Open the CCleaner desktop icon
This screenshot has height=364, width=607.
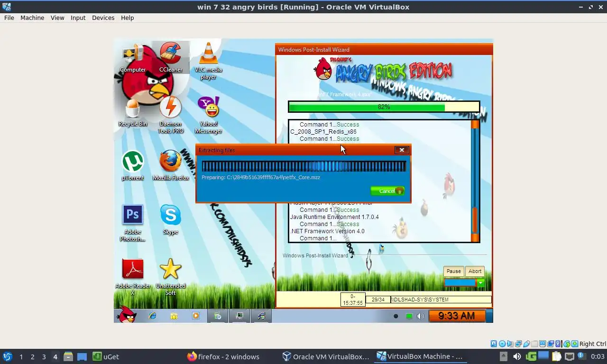click(x=170, y=58)
